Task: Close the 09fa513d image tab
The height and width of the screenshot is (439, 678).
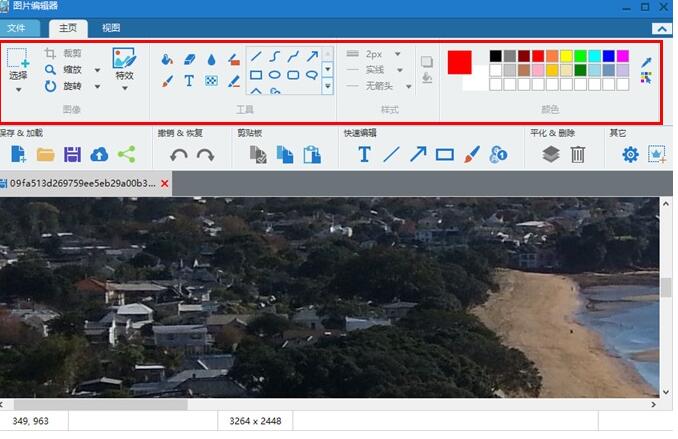Action: click(165, 184)
